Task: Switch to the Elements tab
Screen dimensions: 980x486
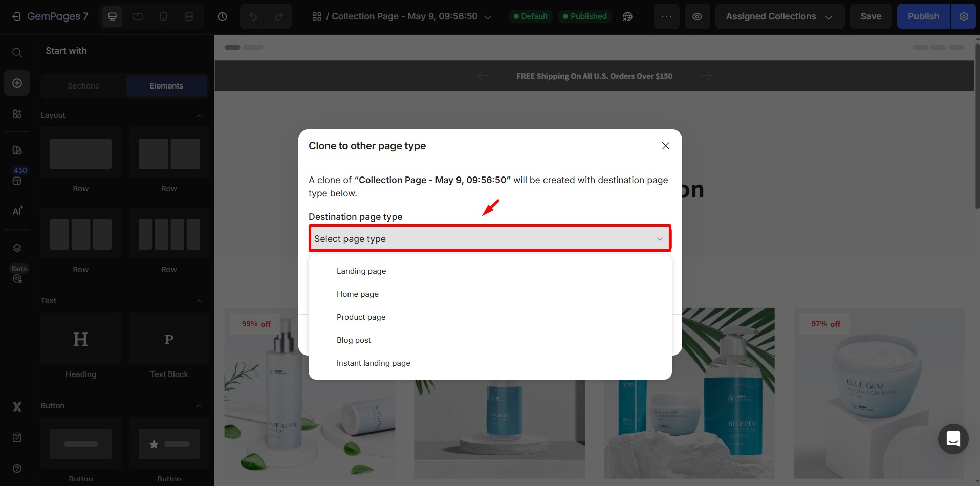Action: 166,86
